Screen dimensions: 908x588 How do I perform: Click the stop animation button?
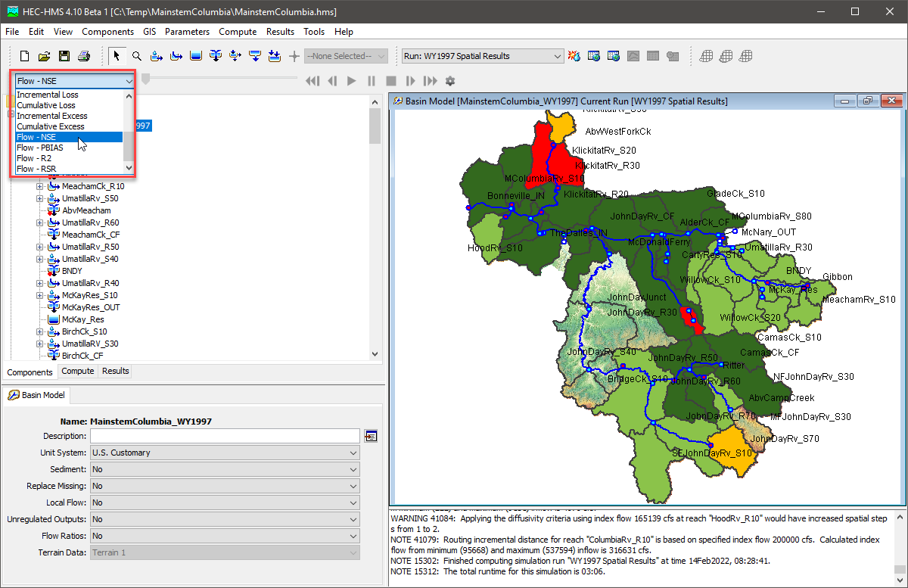(391, 81)
